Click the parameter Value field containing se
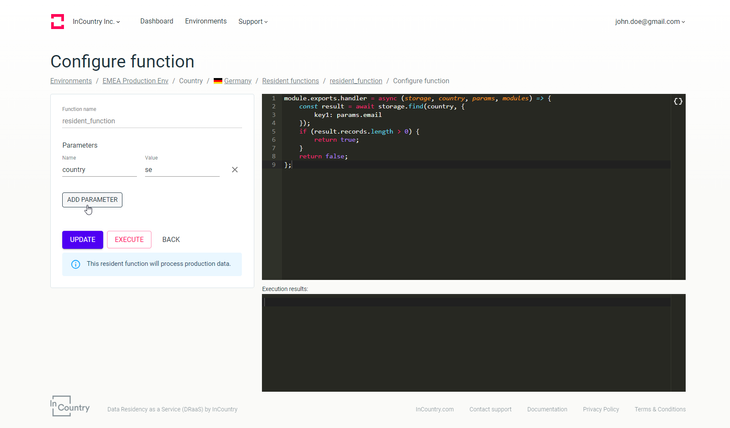The width and height of the screenshot is (730, 428). [x=182, y=170]
